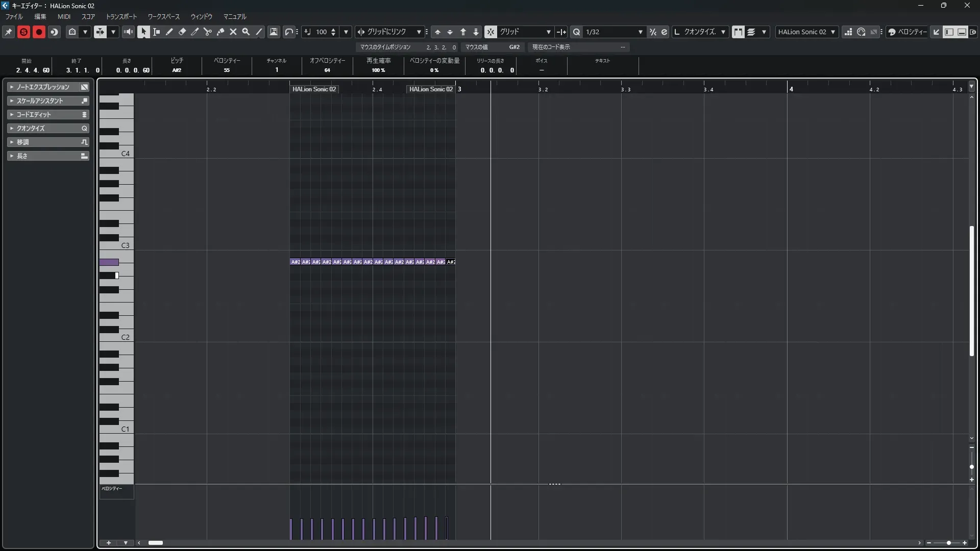The image size is (980, 551).
Task: Select the Object Selection arrow tool
Action: [x=143, y=32]
